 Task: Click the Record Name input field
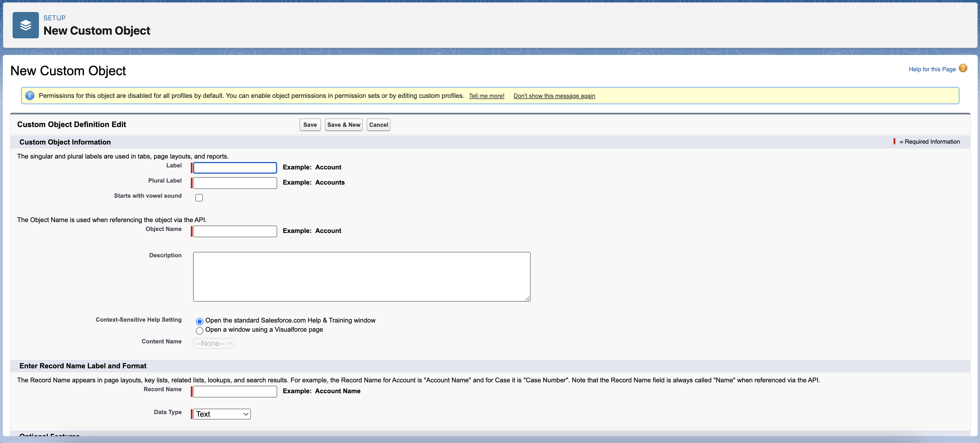[235, 391]
